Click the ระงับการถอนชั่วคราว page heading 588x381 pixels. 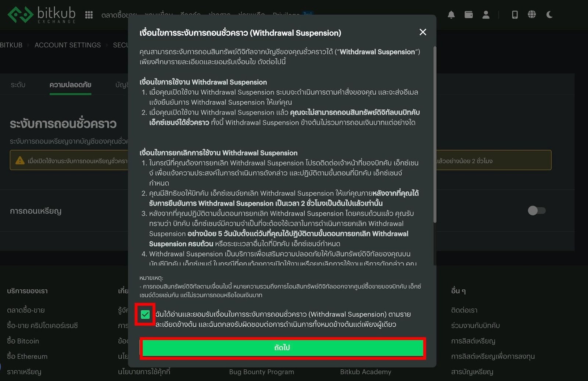[63, 124]
